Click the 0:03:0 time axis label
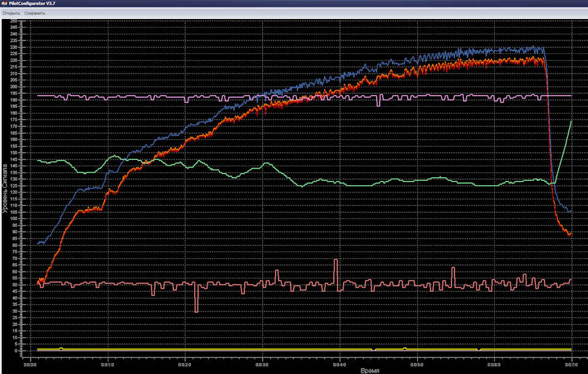588x374 pixels. pos(262,365)
